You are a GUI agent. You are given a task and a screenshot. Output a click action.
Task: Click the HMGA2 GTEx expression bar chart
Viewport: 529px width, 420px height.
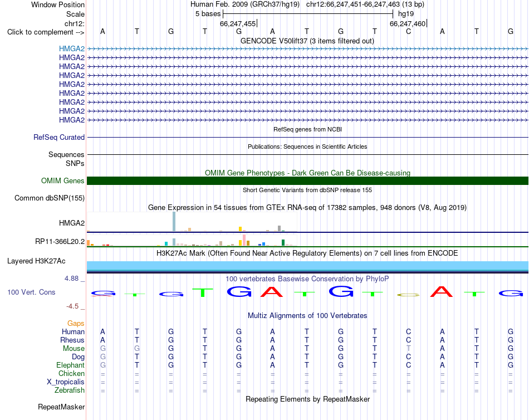(192, 222)
